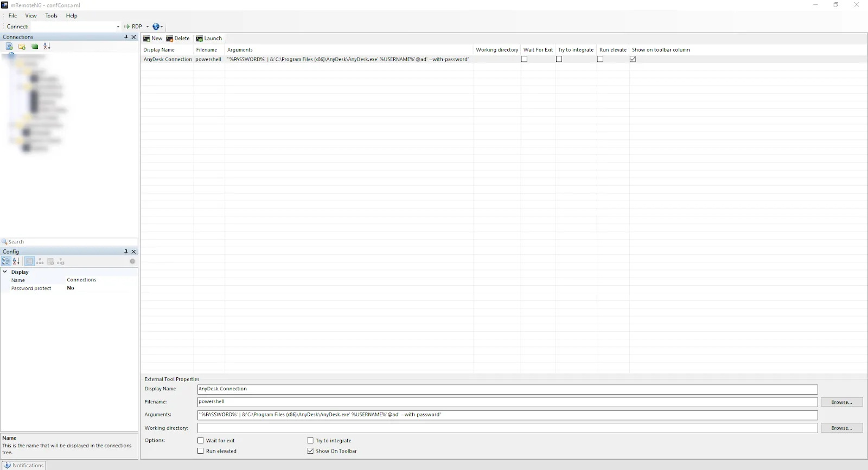The height and width of the screenshot is (470, 868).
Task: Click the RDP quick connect button
Action: point(133,27)
